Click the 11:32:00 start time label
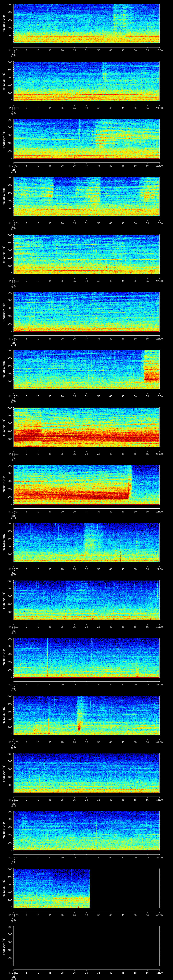 13,800
